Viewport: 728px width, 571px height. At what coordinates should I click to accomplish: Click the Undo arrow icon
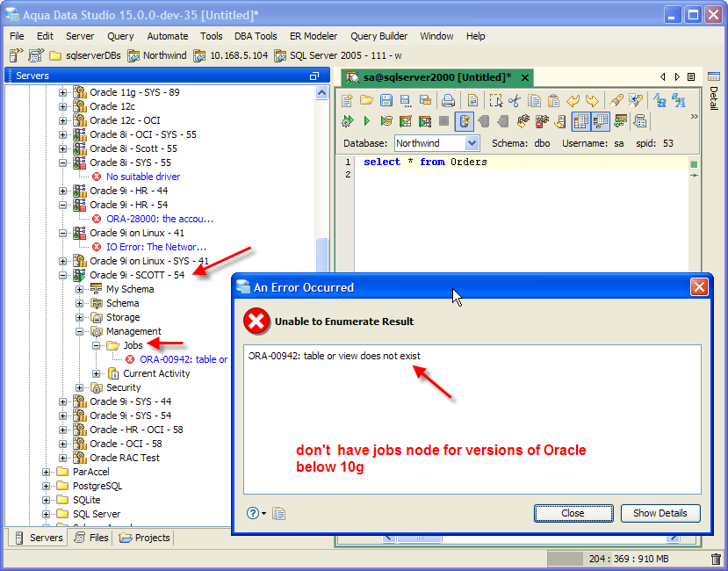[x=573, y=100]
